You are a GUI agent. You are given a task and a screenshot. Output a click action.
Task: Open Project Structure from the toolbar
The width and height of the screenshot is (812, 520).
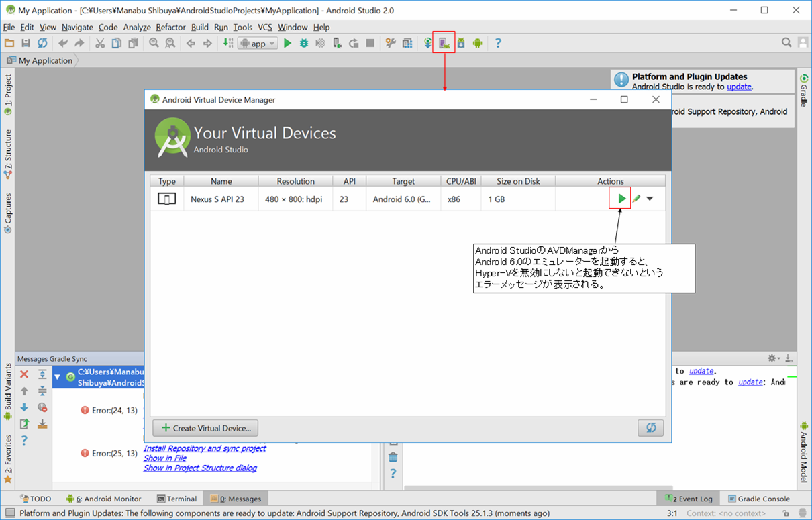(x=407, y=43)
